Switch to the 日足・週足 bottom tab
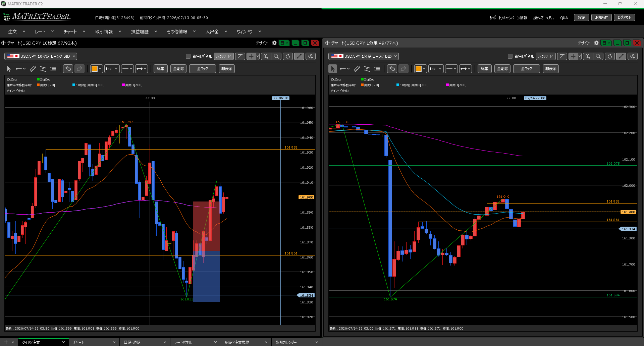The image size is (644, 346). point(145,342)
